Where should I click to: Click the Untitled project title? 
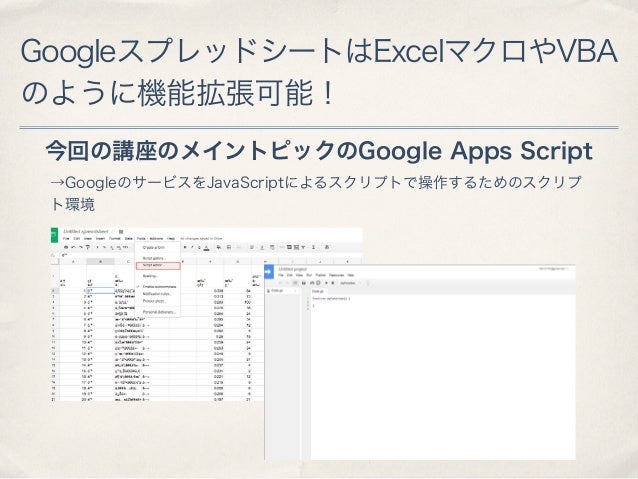[293, 269]
